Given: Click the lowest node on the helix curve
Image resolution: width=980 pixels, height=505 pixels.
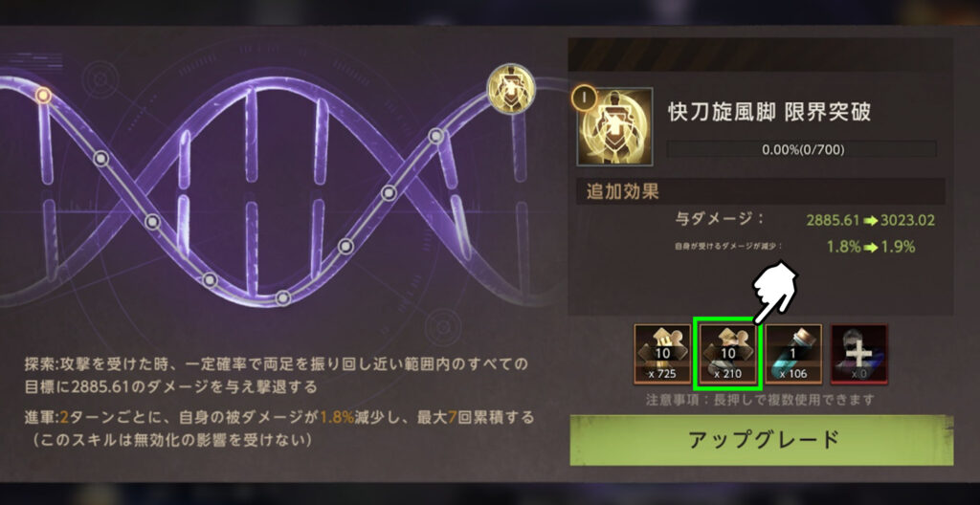Looking at the screenshot, I should 283,297.
